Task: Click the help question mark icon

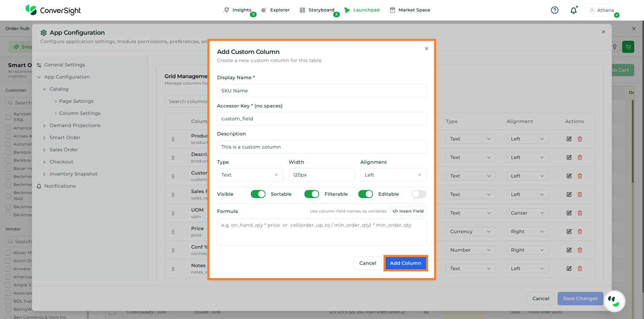Action: coord(555,10)
